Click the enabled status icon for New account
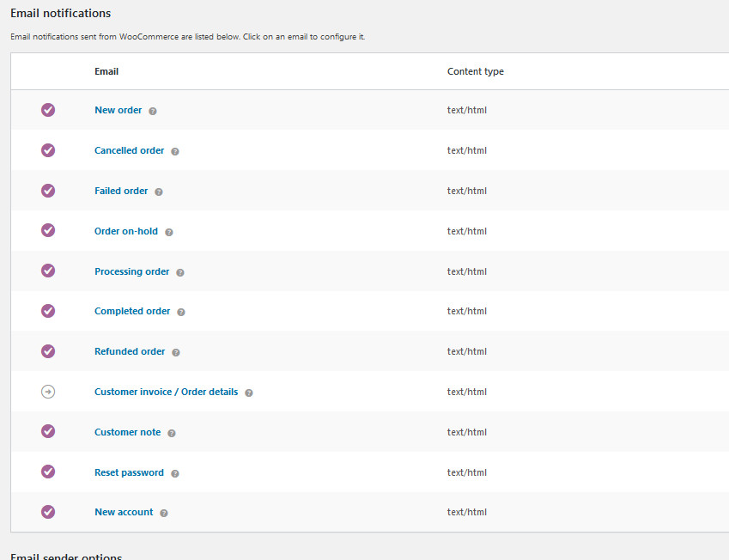The image size is (729, 560). (x=48, y=512)
